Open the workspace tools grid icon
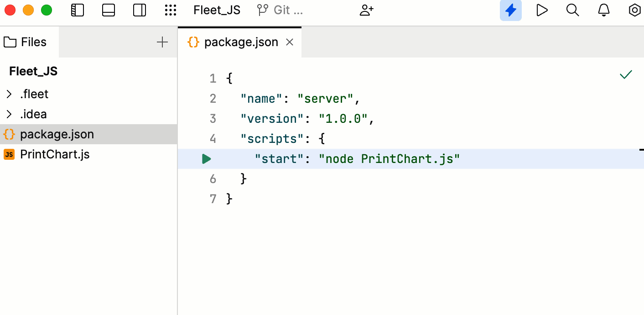Image resolution: width=644 pixels, height=315 pixels. 171,10
